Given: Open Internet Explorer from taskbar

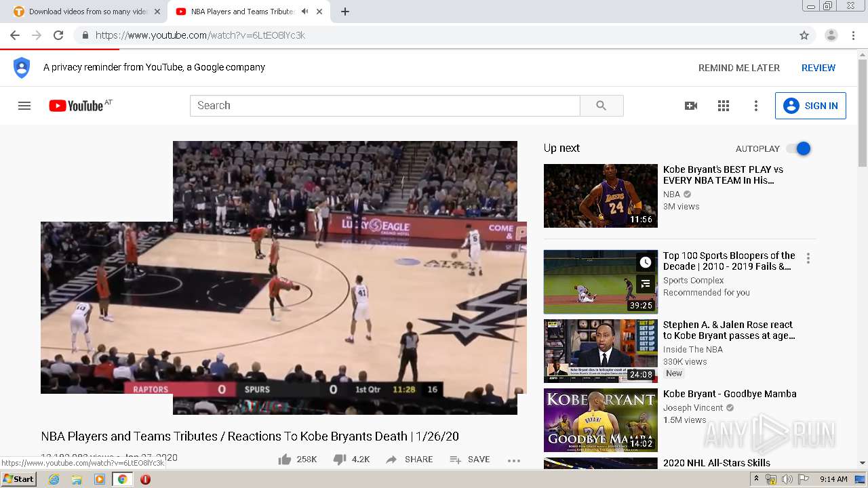Looking at the screenshot, I should click(54, 479).
